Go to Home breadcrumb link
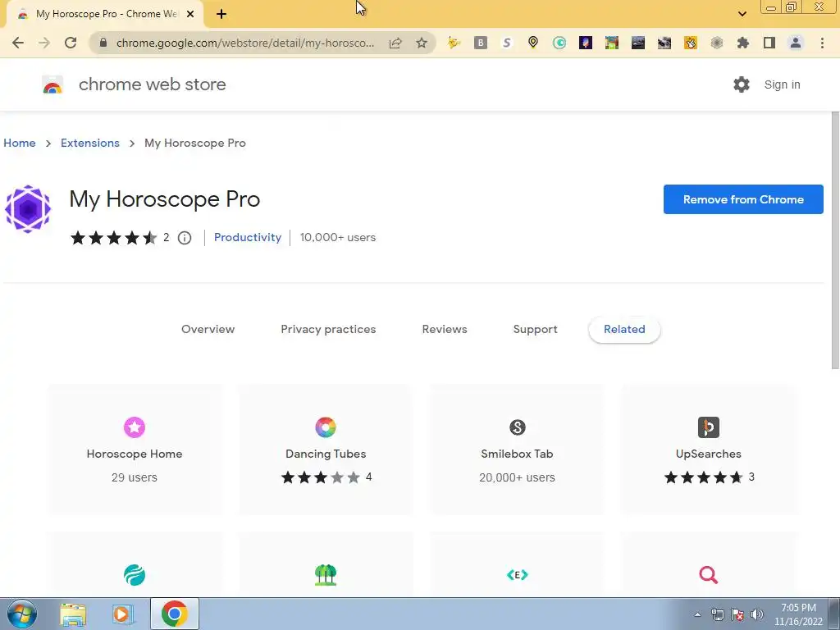840x630 pixels. [20, 143]
